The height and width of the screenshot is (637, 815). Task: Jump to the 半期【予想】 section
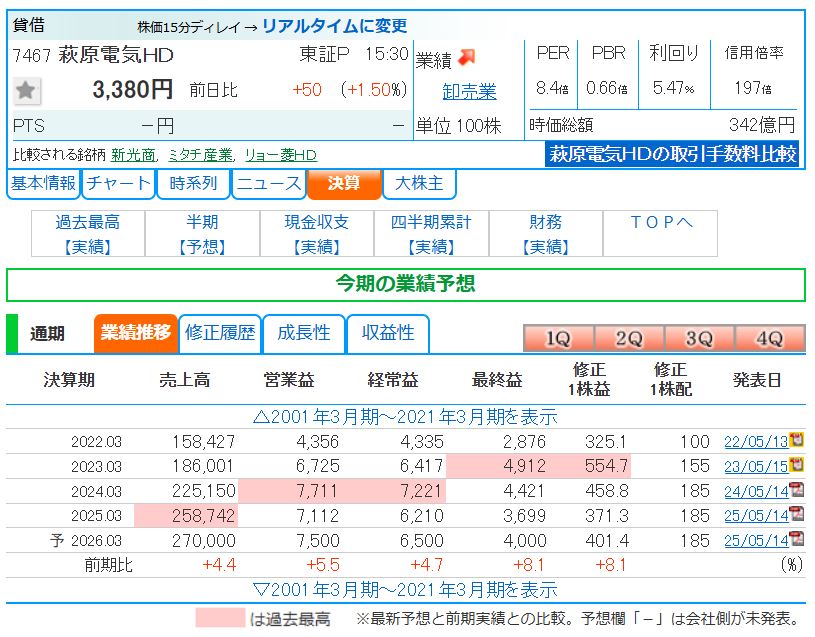coord(202,234)
